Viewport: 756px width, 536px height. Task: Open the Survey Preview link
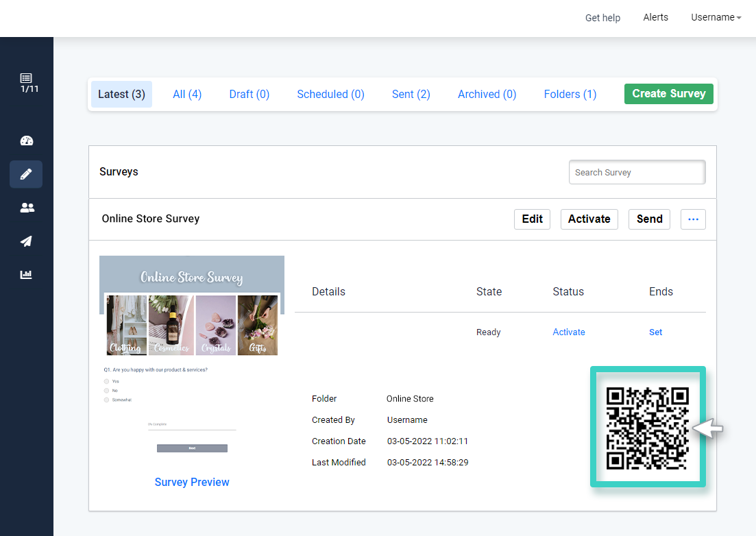click(192, 482)
